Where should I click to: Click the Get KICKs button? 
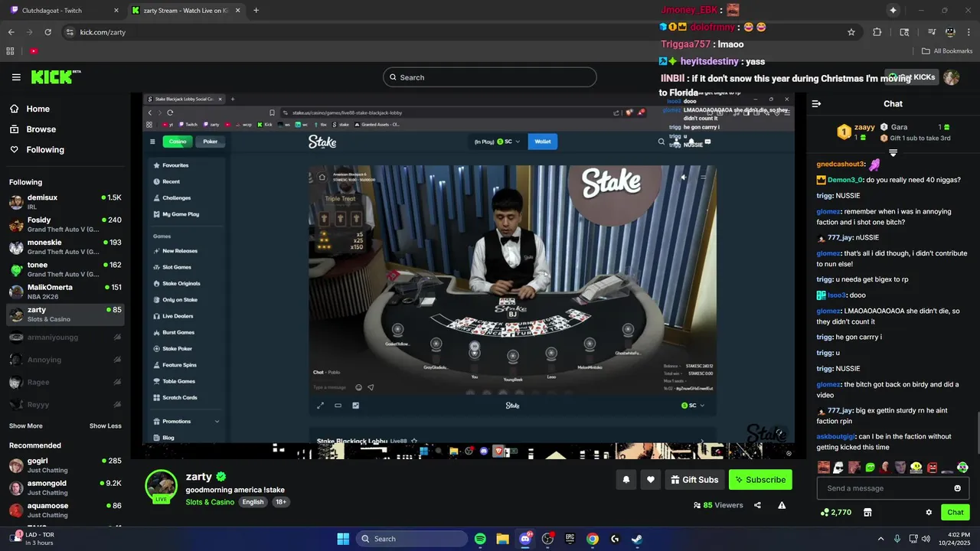pos(911,77)
